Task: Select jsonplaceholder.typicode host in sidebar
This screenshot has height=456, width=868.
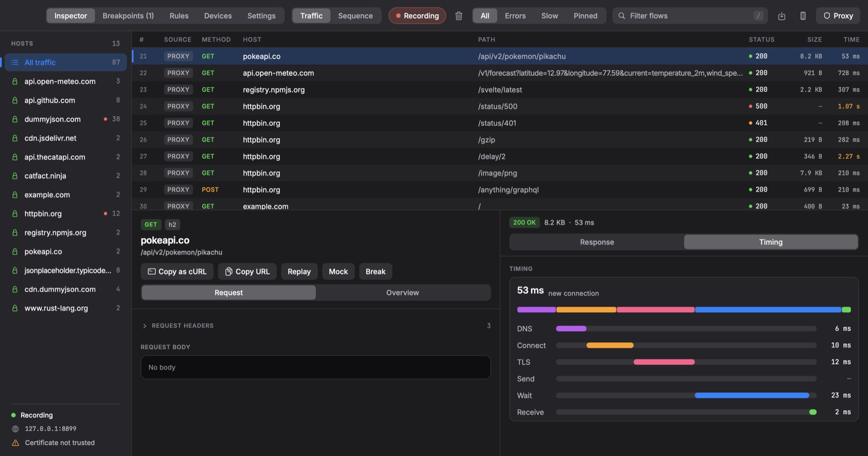Action: click(66, 271)
